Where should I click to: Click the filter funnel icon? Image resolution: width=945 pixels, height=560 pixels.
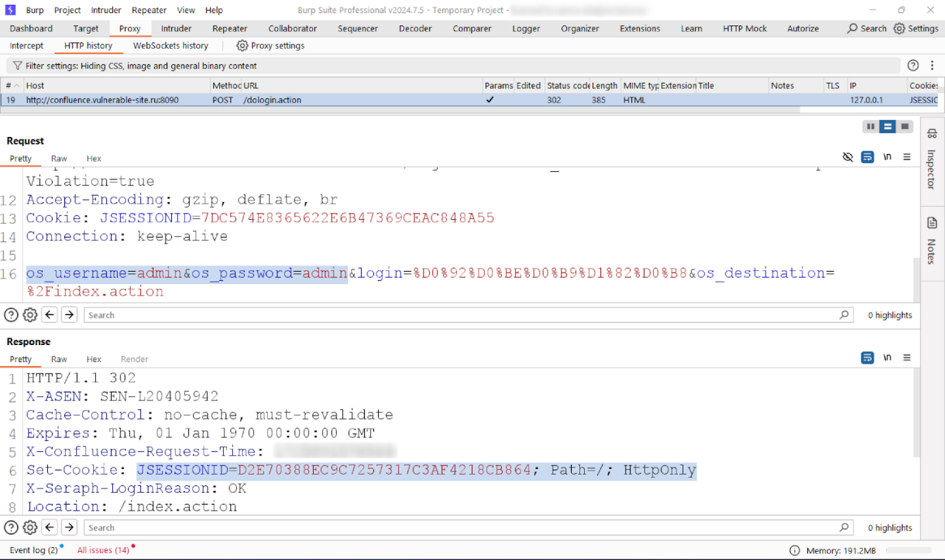18,66
